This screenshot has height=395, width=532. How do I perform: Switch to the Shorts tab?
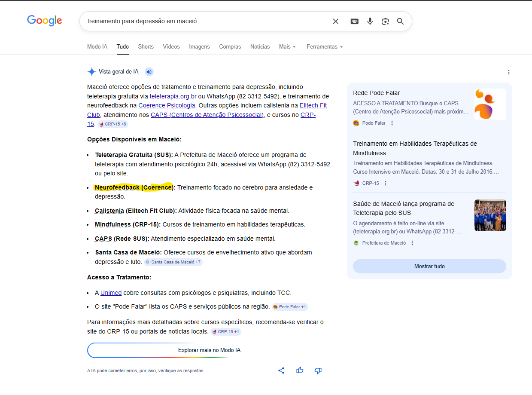pyautogui.click(x=146, y=46)
